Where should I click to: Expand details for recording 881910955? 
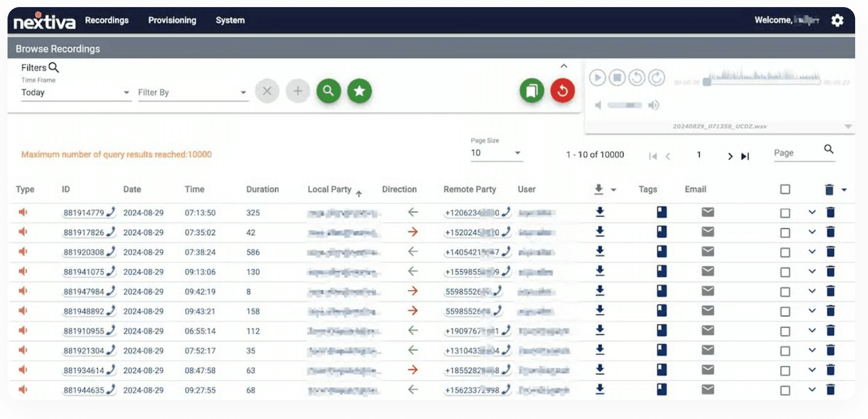coord(812,331)
